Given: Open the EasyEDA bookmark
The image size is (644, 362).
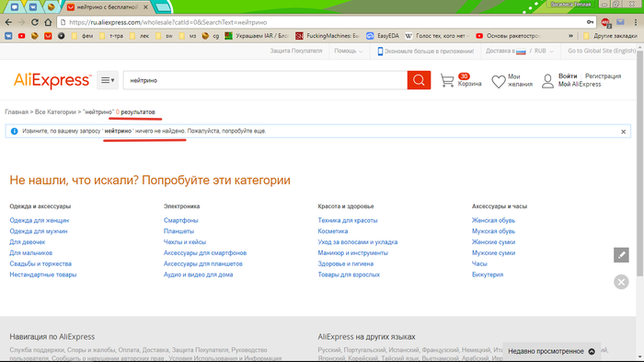Looking at the screenshot, I should (x=383, y=36).
